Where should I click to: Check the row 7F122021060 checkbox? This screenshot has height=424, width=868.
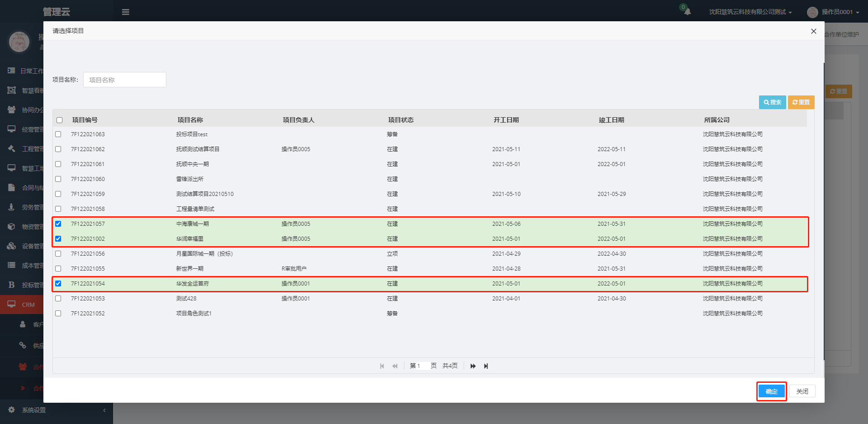[58, 179]
